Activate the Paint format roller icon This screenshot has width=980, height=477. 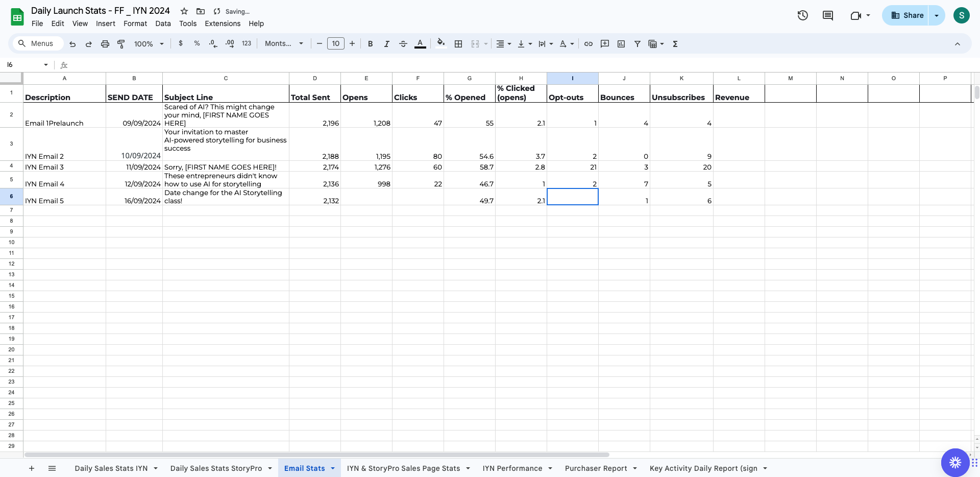click(121, 44)
